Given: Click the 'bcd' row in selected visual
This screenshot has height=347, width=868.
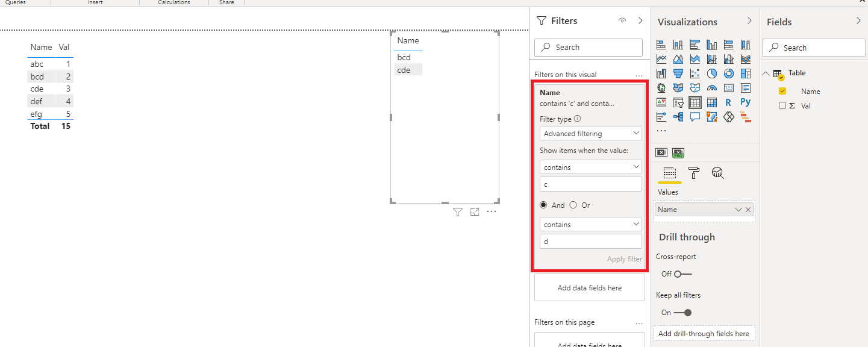Looking at the screenshot, I should click(408, 58).
